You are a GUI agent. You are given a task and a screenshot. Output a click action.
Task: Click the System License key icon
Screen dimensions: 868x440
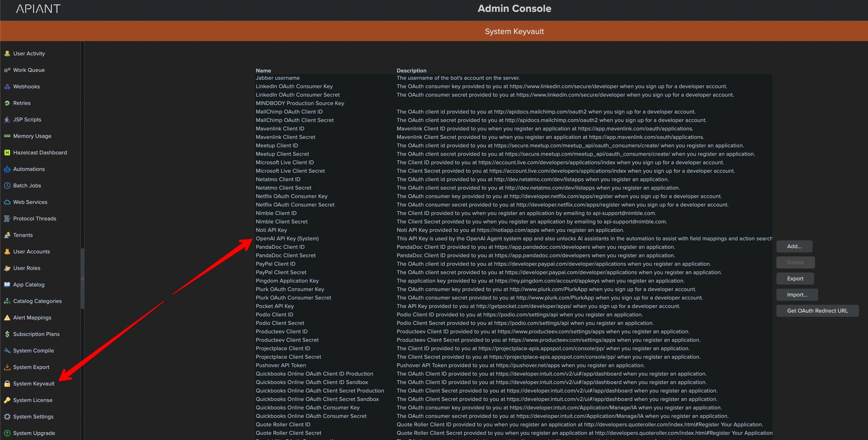click(x=7, y=400)
